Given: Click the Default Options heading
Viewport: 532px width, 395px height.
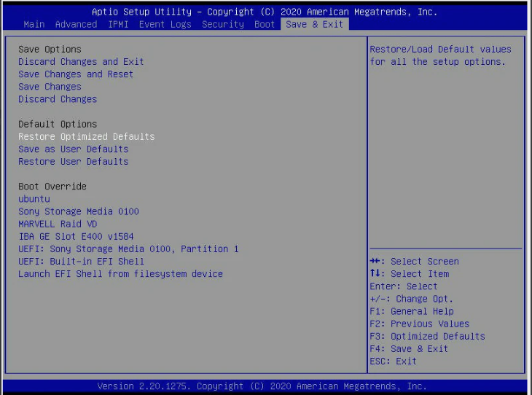Looking at the screenshot, I should coord(58,124).
